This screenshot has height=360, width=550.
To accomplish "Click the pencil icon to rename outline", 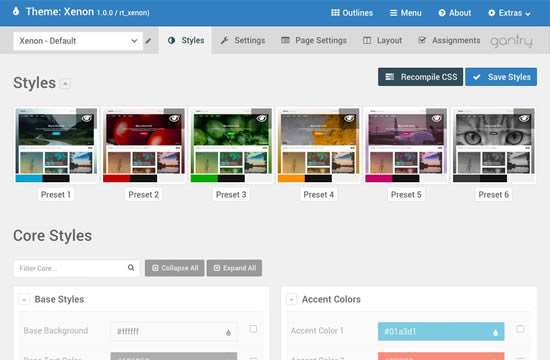I will [x=148, y=41].
